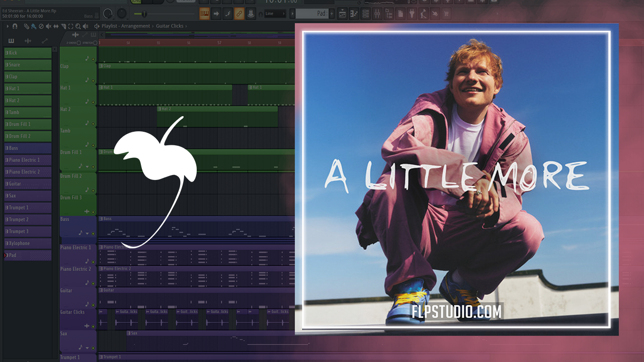Mute the Bass track green dot
644x362 pixels.
pyautogui.click(x=93, y=233)
